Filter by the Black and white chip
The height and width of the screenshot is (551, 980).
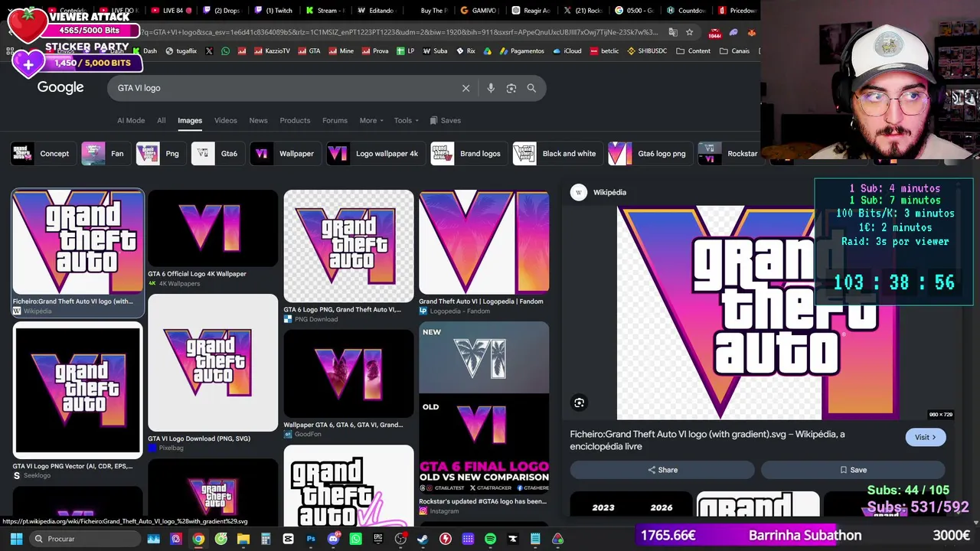pyautogui.click(x=557, y=153)
